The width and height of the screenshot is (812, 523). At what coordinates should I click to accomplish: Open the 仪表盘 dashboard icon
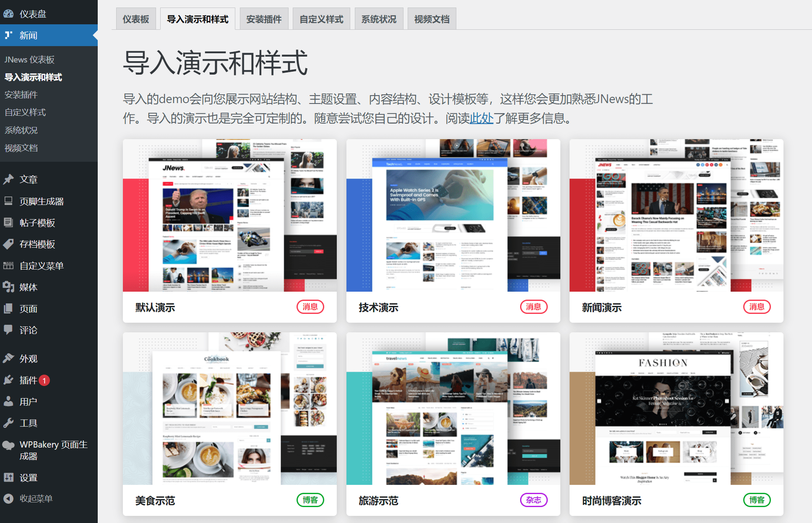tap(9, 13)
